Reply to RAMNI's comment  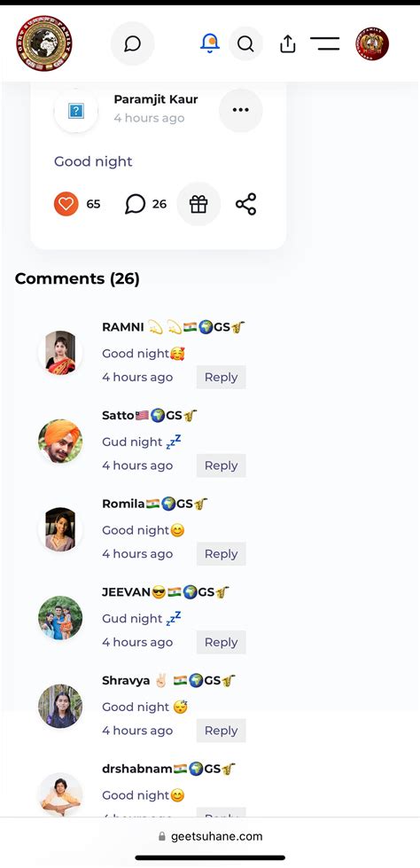point(221,377)
